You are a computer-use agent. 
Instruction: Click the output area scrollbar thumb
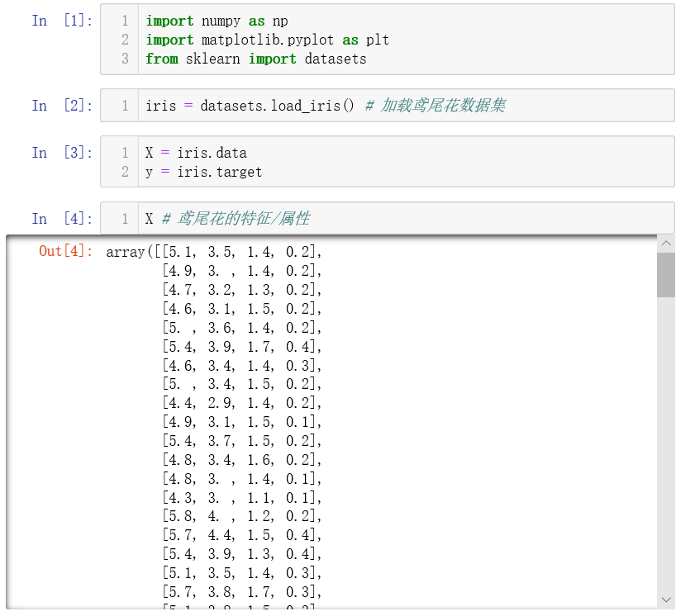pyautogui.click(x=666, y=275)
